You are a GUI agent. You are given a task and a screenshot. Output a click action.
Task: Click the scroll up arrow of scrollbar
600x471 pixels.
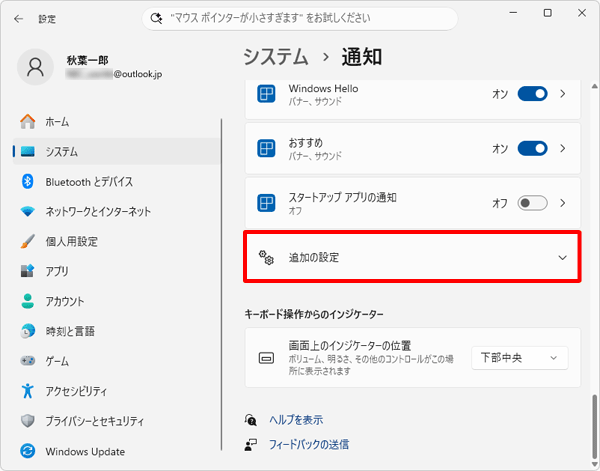(x=594, y=86)
